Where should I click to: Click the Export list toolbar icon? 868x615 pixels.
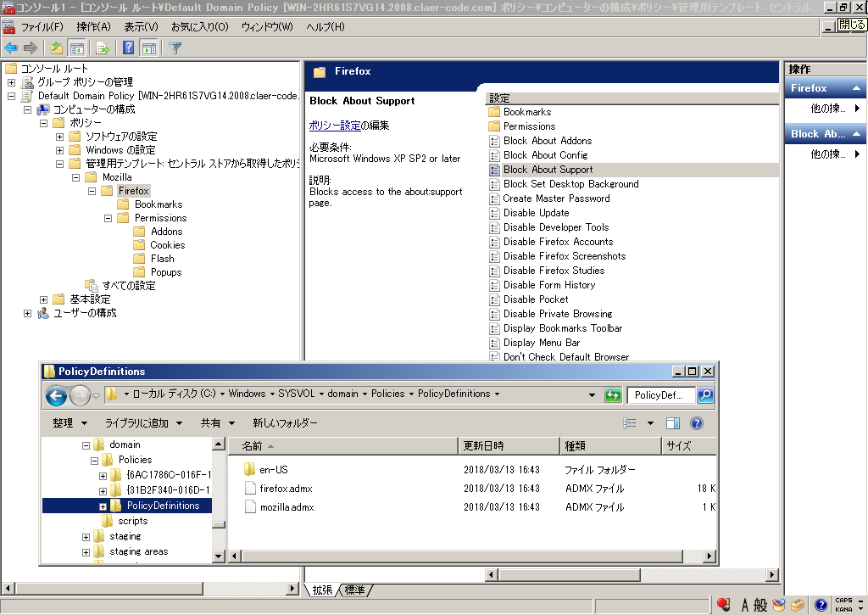pyautogui.click(x=103, y=48)
